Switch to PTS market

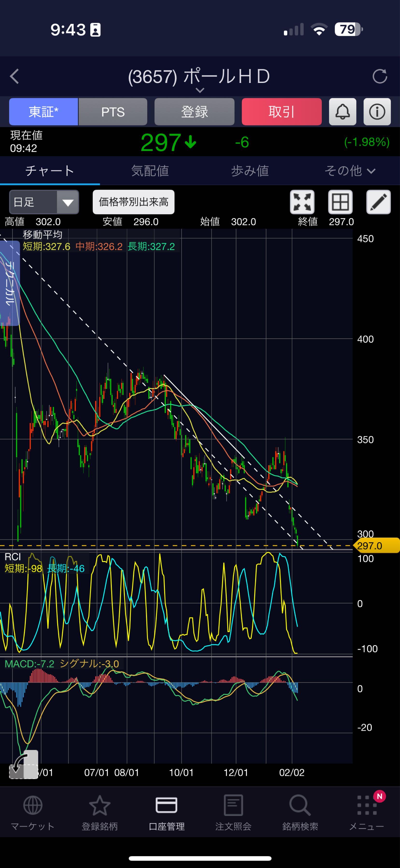pyautogui.click(x=113, y=112)
